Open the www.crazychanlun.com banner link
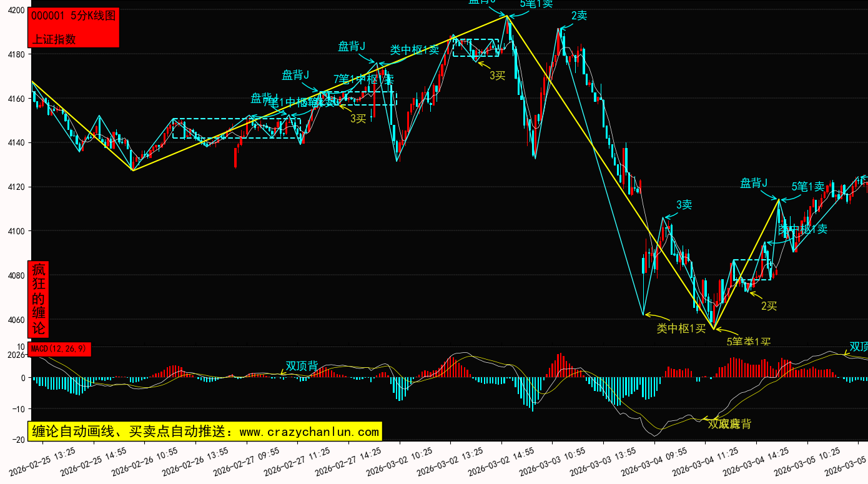The width and height of the screenshot is (868, 484). (x=204, y=432)
